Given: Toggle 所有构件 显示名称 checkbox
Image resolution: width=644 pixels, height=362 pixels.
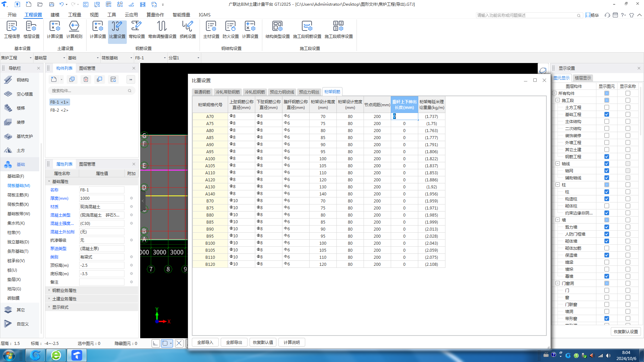Looking at the screenshot, I should 628,93.
